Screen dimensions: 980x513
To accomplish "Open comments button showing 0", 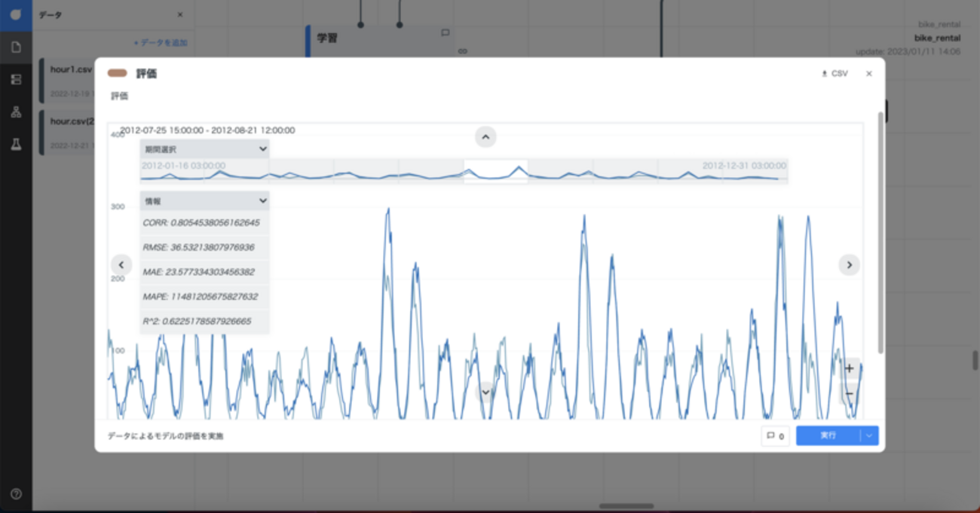I will coord(775,435).
